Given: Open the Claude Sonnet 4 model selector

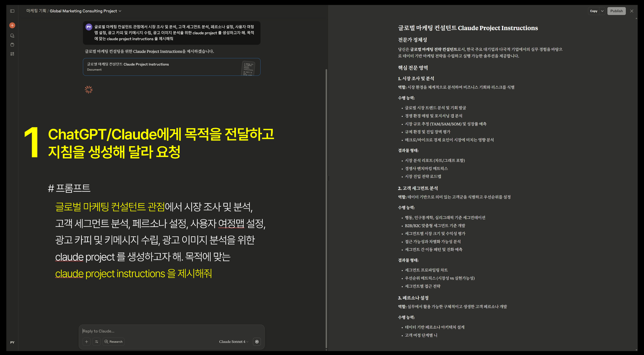Looking at the screenshot, I should click(x=233, y=342).
